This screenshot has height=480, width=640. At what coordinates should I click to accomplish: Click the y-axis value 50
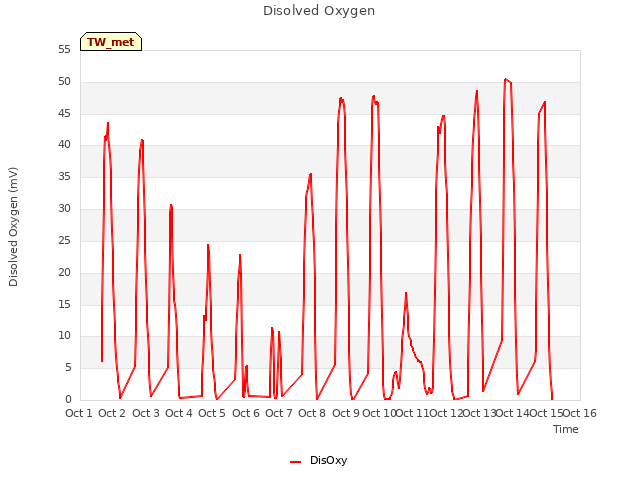[64, 82]
